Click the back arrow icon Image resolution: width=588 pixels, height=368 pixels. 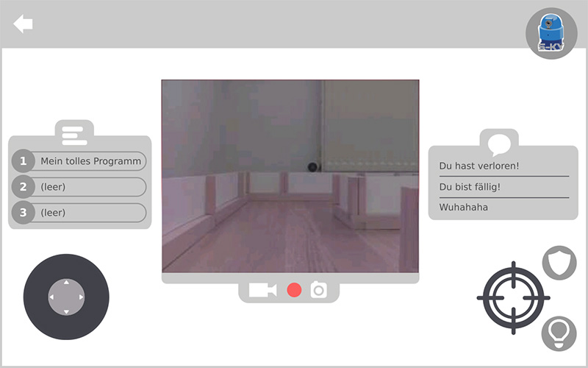click(23, 24)
